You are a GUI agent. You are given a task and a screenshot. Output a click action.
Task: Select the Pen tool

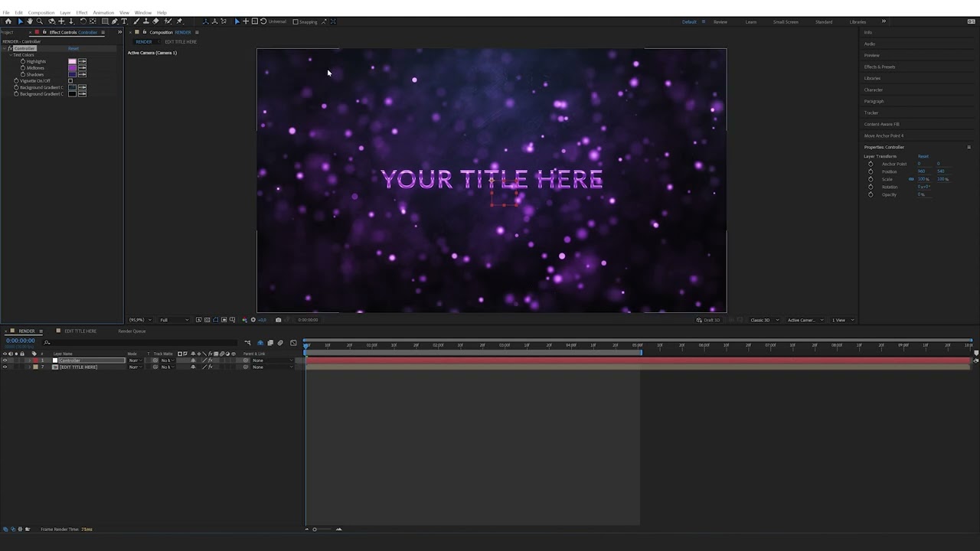pyautogui.click(x=115, y=21)
